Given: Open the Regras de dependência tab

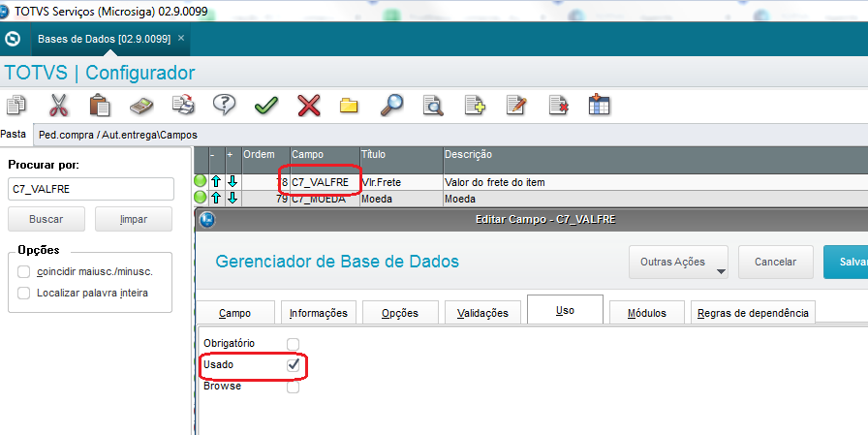Looking at the screenshot, I should pyautogui.click(x=753, y=313).
